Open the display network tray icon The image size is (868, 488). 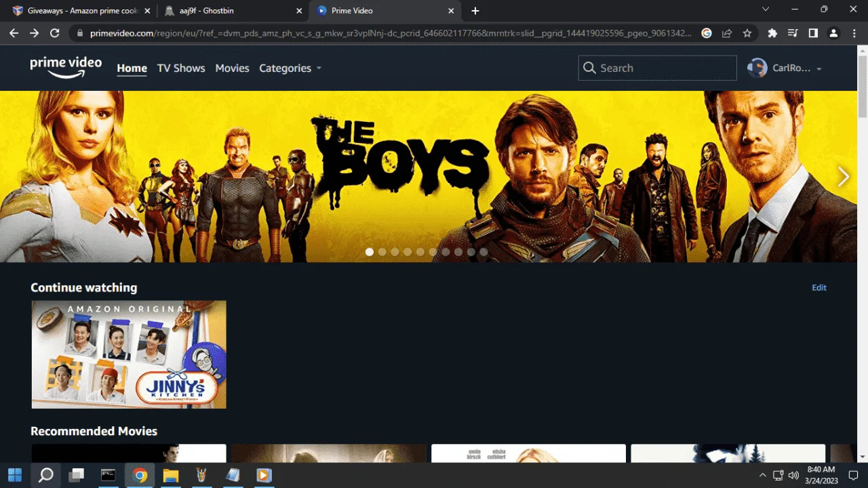coord(778,475)
